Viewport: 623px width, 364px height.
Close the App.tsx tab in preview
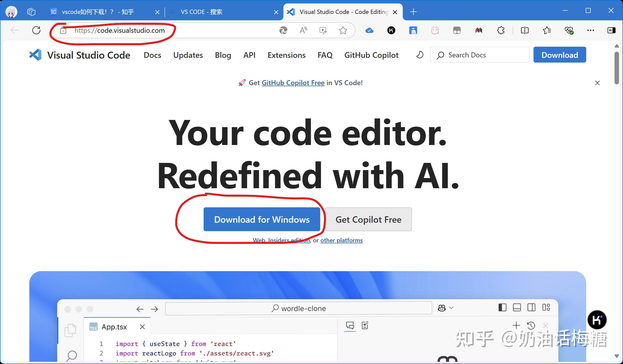[x=142, y=327]
